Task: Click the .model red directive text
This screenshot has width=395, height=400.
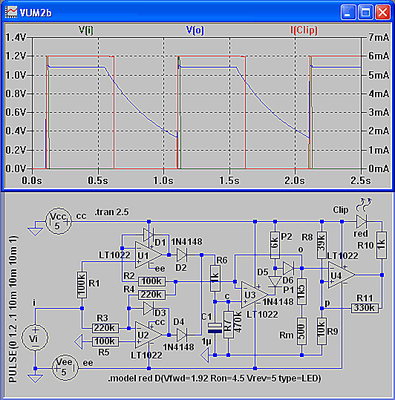Action: [x=214, y=378]
